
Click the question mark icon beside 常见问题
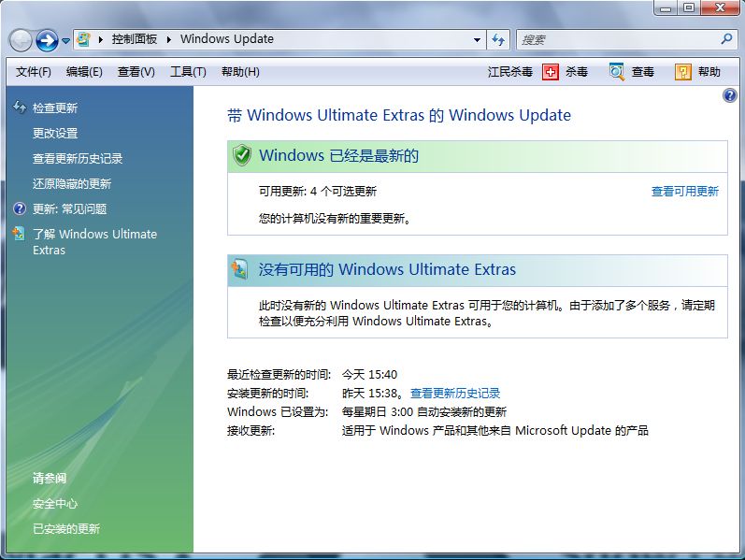(x=20, y=208)
